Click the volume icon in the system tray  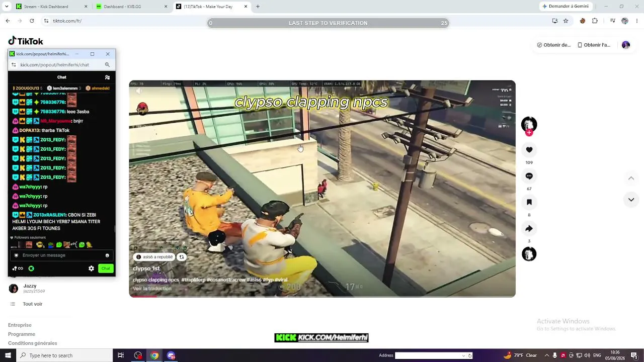click(588, 355)
